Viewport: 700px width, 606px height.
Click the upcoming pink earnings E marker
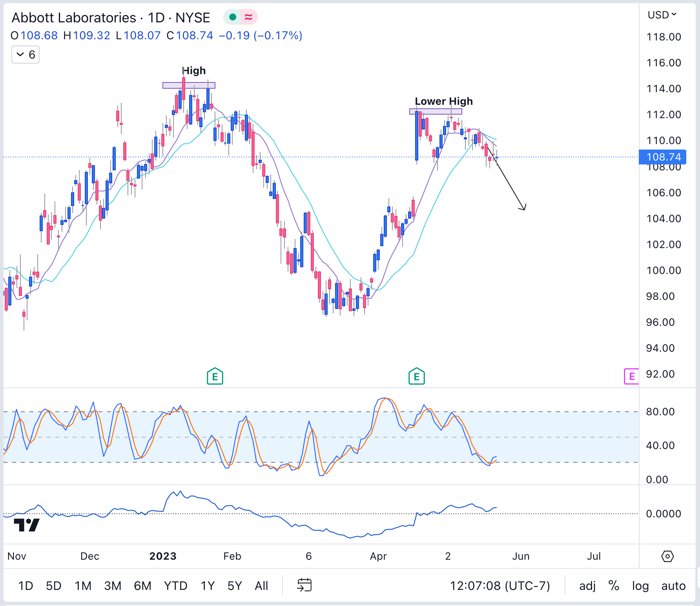pyautogui.click(x=631, y=376)
